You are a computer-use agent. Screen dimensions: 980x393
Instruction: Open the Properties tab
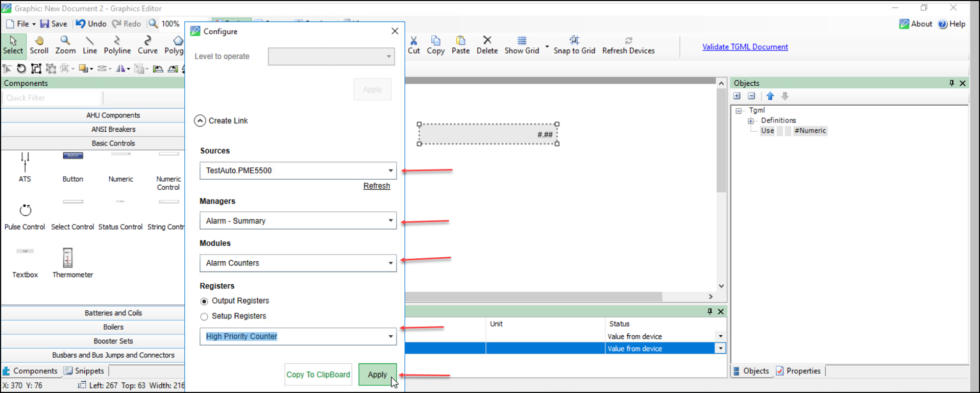click(798, 371)
